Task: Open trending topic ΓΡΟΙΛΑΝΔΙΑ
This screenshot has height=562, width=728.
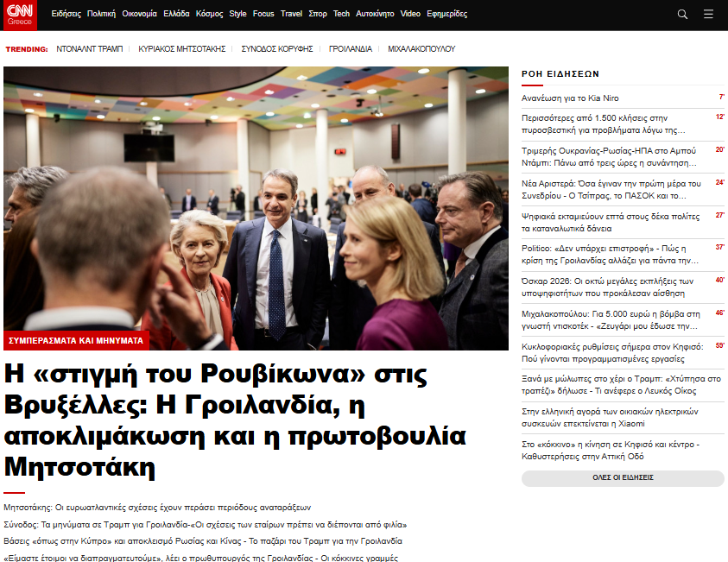Action: [x=350, y=49]
